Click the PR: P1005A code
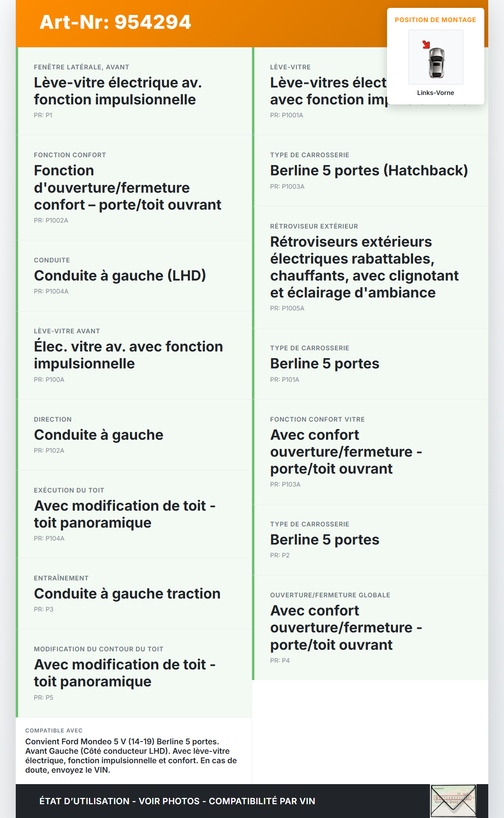Image resolution: width=504 pixels, height=818 pixels. click(x=287, y=308)
